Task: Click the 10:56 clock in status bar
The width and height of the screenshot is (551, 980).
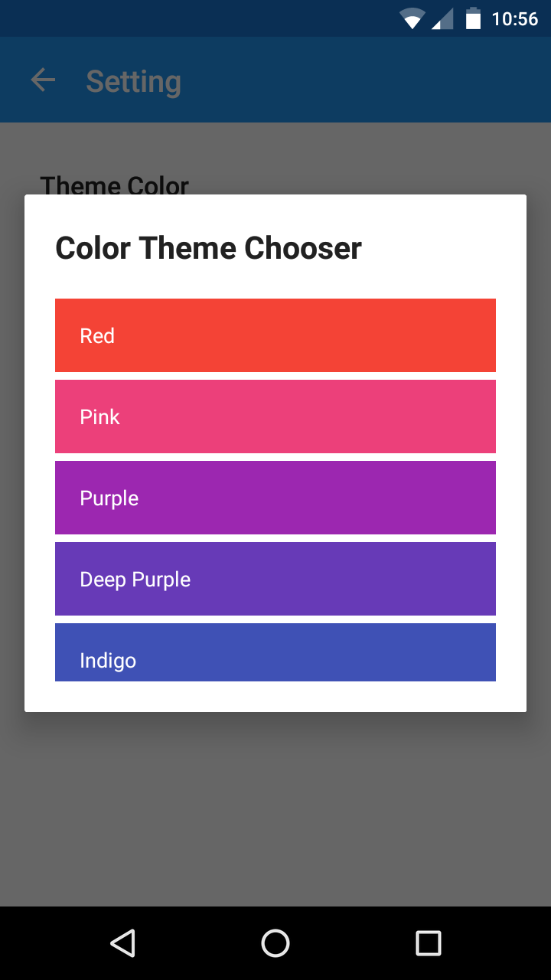Action: click(x=515, y=18)
